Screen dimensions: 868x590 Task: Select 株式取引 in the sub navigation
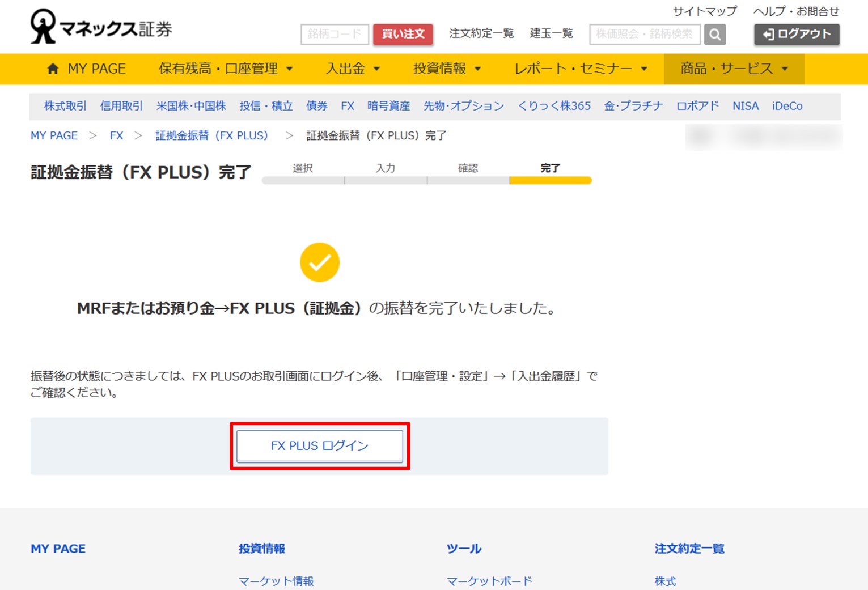(65, 106)
